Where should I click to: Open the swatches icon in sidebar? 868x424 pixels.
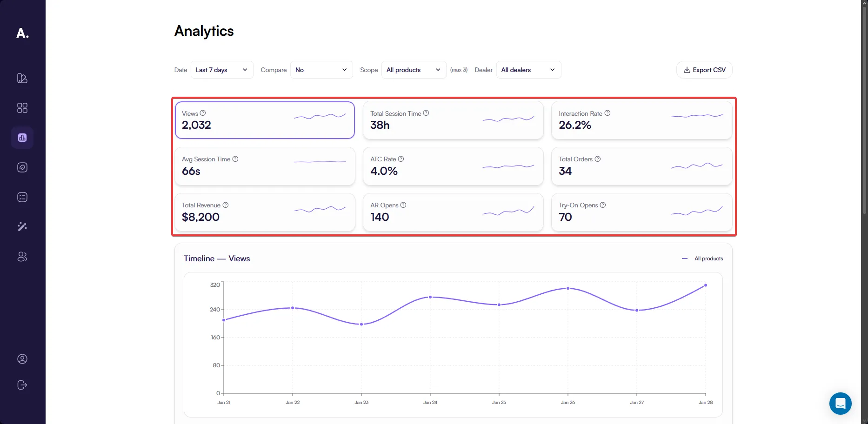22,78
